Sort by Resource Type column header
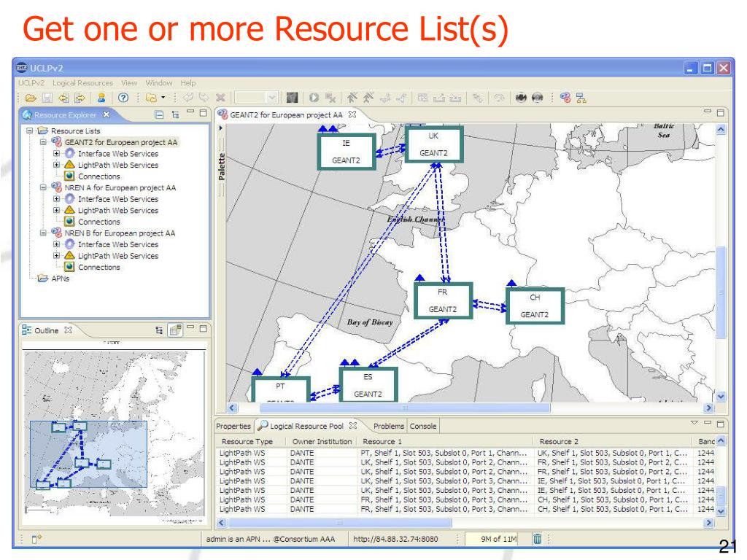Screen dimensions: 747x560 [252, 441]
